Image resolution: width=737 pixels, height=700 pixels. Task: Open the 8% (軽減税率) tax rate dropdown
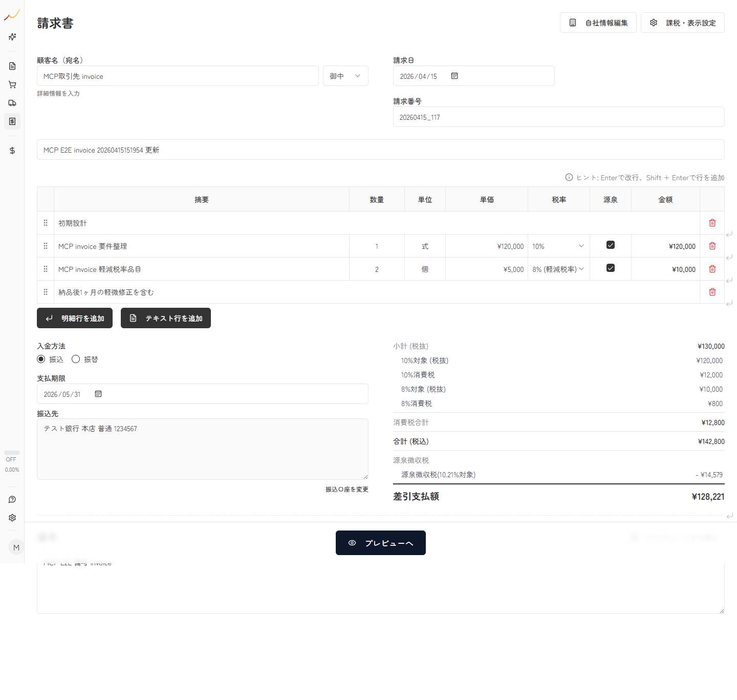click(558, 269)
